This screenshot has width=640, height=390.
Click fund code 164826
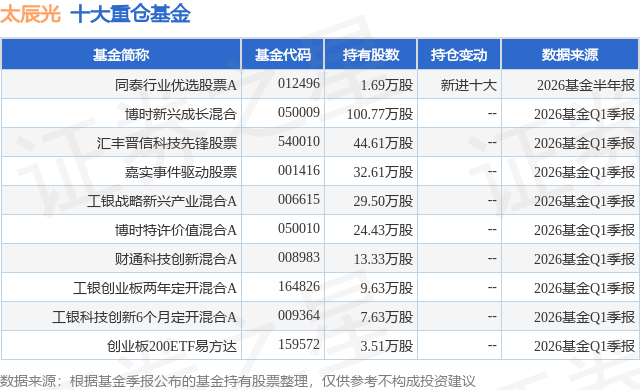click(299, 286)
